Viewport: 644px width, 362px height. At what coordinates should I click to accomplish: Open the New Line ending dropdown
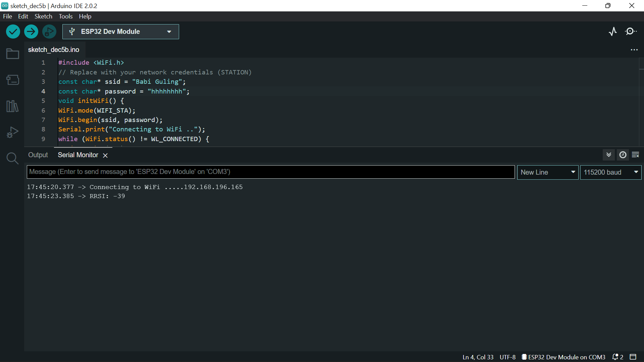(547, 172)
